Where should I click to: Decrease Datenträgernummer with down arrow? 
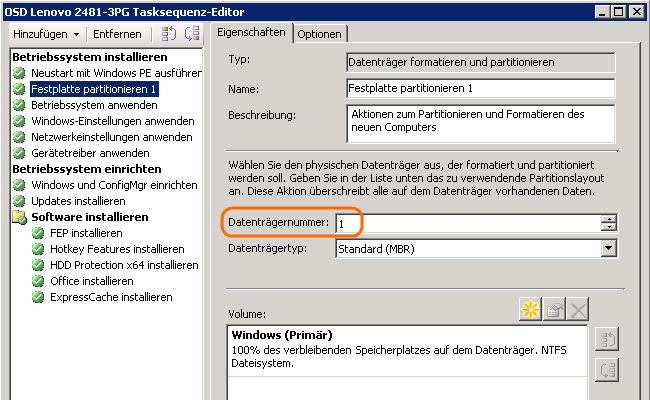[x=608, y=227]
